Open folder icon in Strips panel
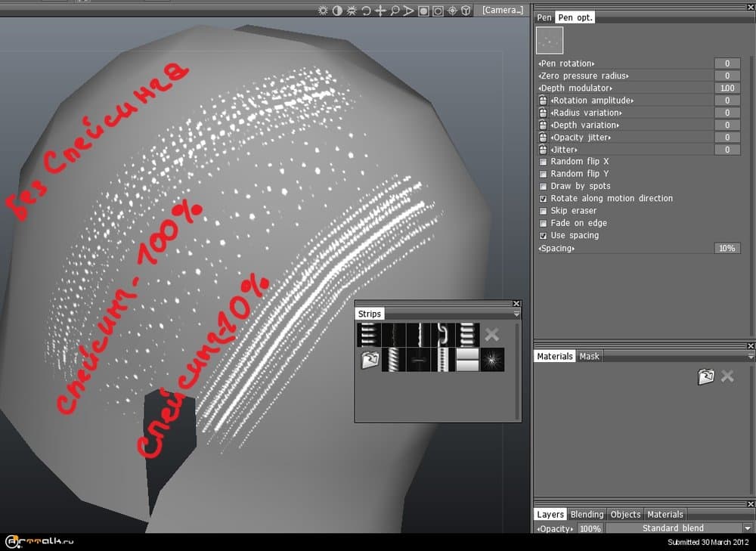 tap(370, 360)
